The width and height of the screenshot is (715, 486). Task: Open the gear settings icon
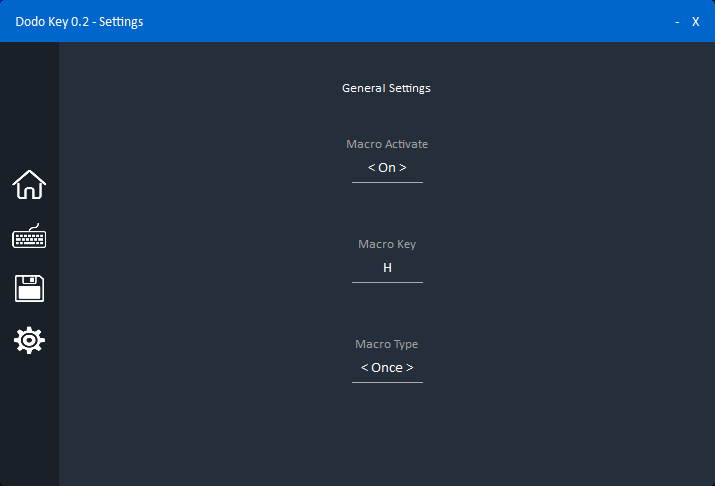(29, 340)
